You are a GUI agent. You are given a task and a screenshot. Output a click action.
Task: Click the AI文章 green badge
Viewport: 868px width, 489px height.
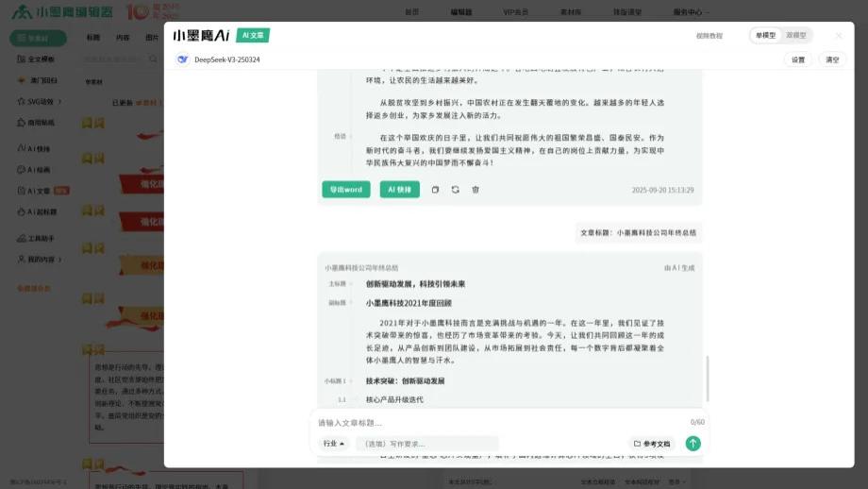253,35
